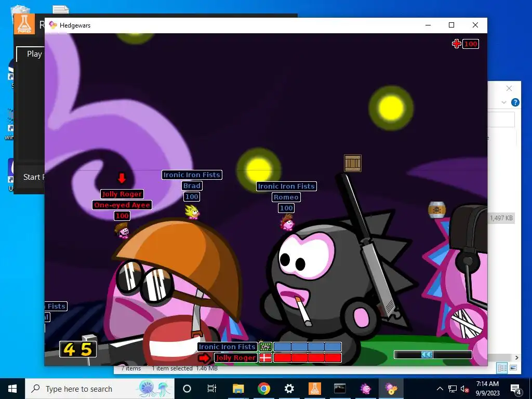
Task: Click the red current-turn arrow above Jolly Roger
Action: coord(122,178)
